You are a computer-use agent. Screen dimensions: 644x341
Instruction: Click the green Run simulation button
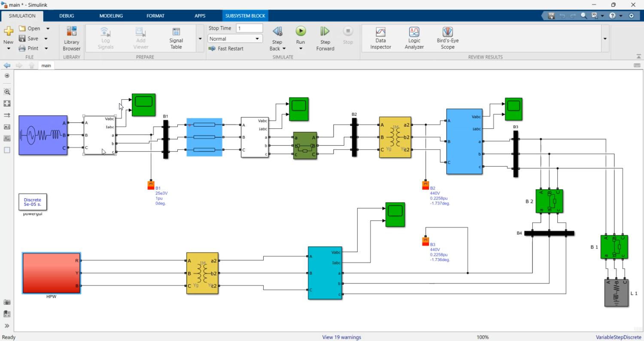point(301,31)
